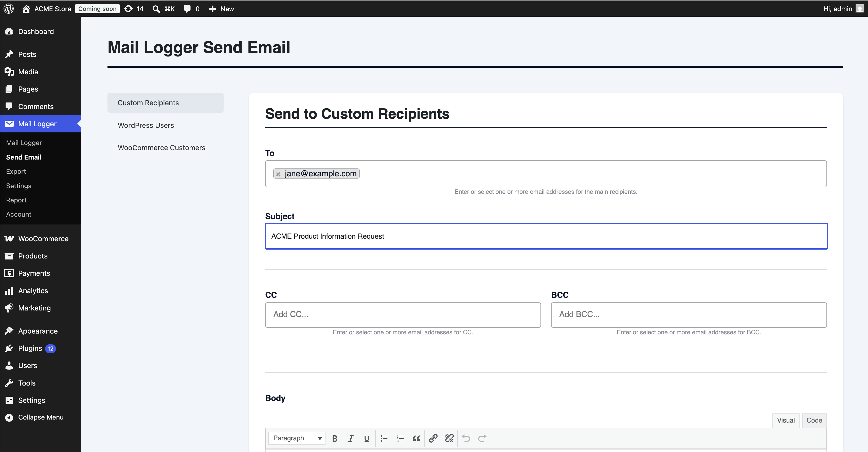Click the Appearance brush icon
This screenshot has width=868, height=452.
(x=9, y=331)
